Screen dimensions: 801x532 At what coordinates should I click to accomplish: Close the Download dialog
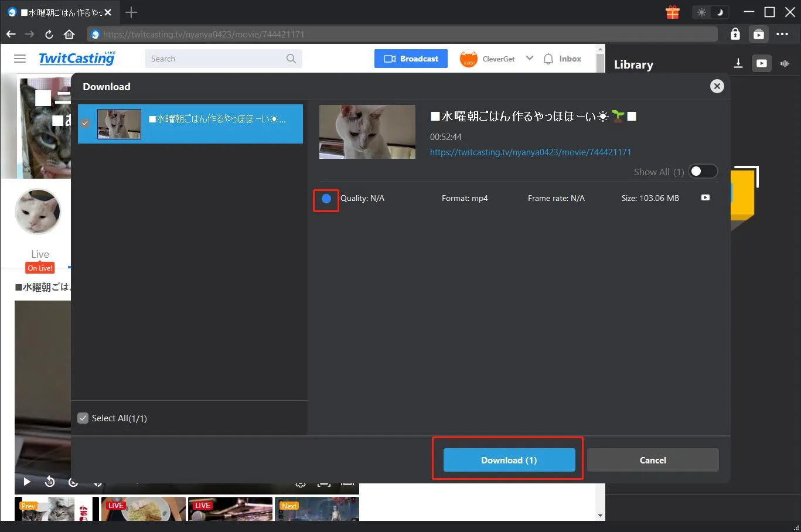tap(717, 86)
